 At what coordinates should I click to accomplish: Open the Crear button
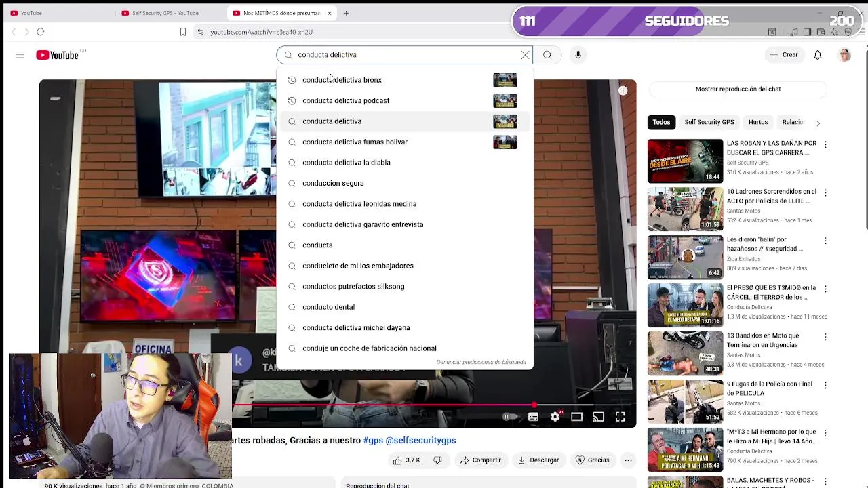[x=784, y=55]
